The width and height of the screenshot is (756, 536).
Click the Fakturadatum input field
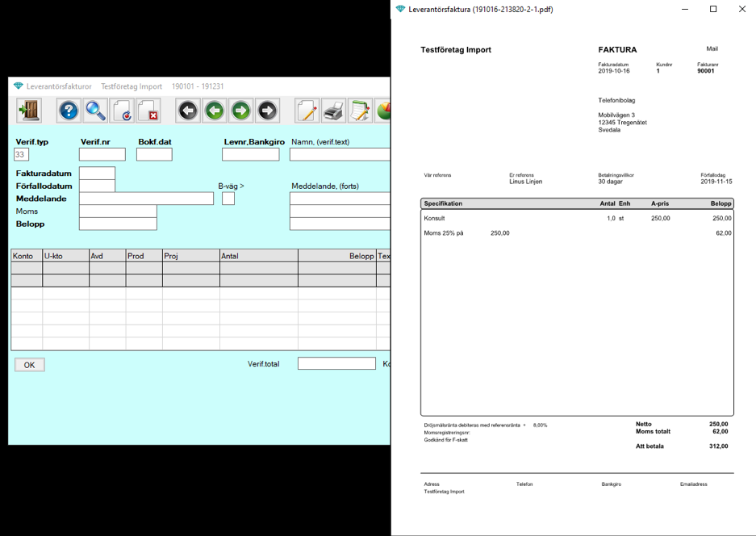97,174
